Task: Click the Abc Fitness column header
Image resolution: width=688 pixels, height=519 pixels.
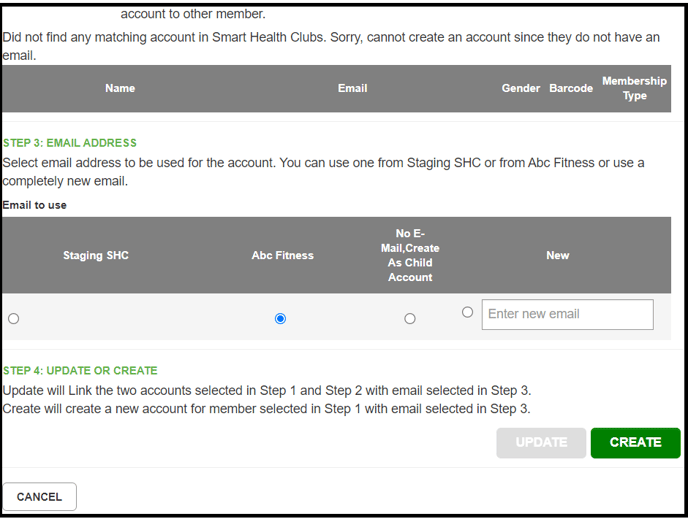Action: coord(283,255)
